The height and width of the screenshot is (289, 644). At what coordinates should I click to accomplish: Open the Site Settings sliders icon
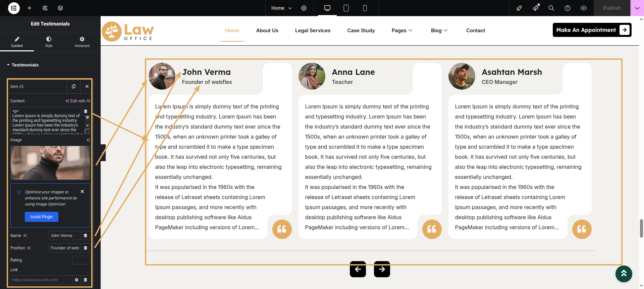click(45, 8)
